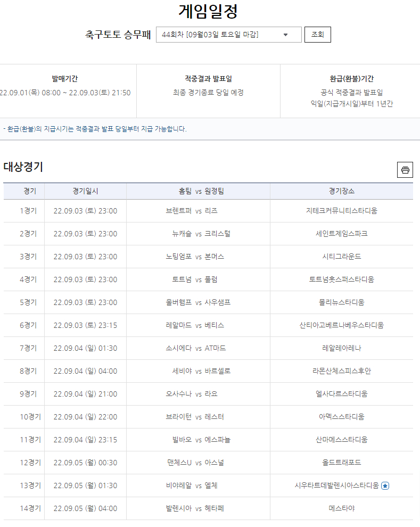Image resolution: width=420 pixels, height=527 pixels.
Task: Click venue 엘사다르스타디움
Action: pos(341,394)
